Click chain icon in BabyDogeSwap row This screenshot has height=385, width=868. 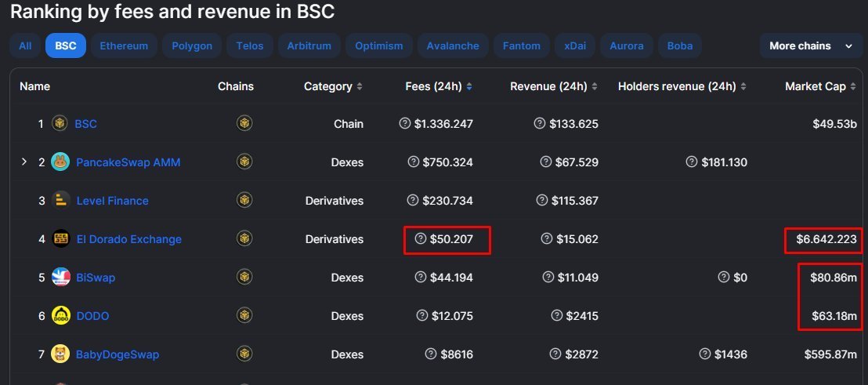pyautogui.click(x=244, y=354)
